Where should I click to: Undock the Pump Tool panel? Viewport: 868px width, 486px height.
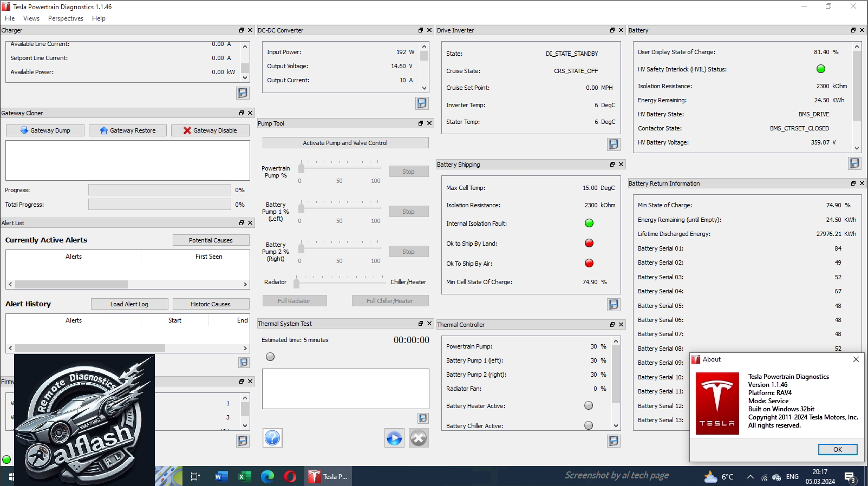tap(421, 123)
